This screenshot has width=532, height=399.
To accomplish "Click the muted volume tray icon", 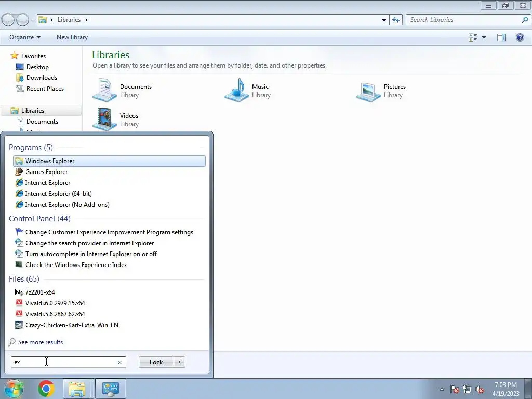I will coord(480,389).
